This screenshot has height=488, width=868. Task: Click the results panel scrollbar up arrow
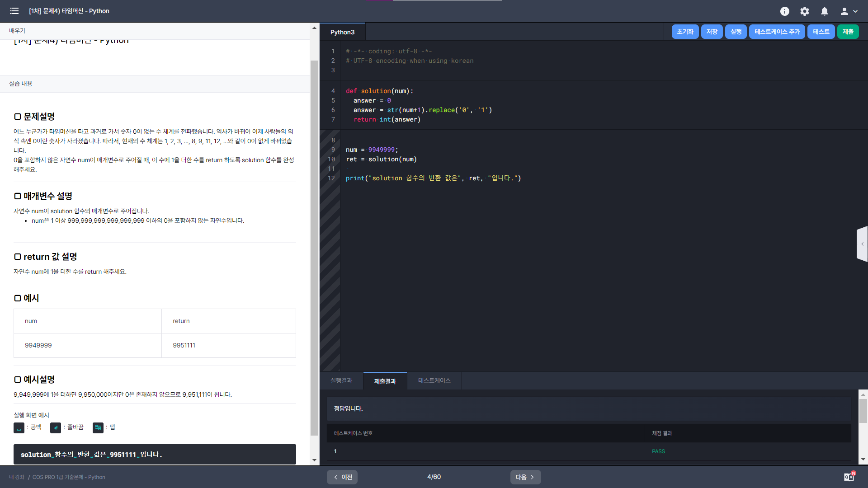tap(863, 394)
